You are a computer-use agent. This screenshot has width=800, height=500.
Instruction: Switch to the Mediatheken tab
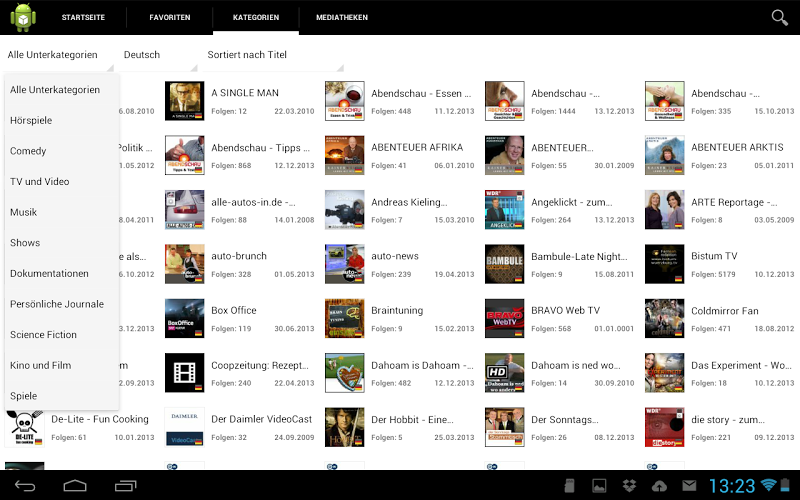pos(341,18)
